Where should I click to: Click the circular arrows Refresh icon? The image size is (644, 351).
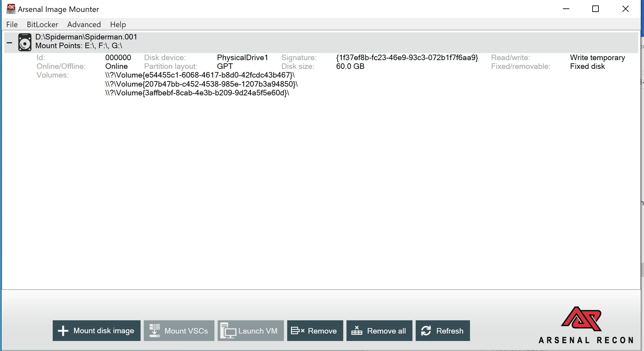tap(426, 331)
